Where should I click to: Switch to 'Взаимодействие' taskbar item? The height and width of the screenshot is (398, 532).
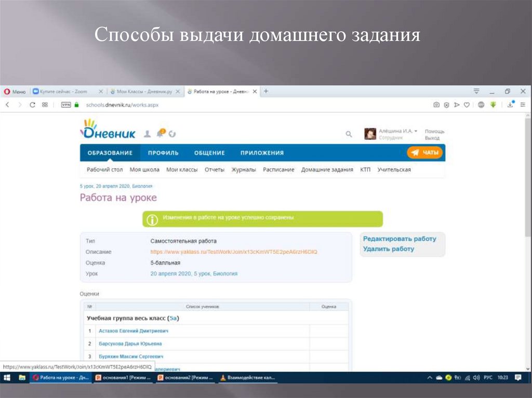click(x=248, y=378)
